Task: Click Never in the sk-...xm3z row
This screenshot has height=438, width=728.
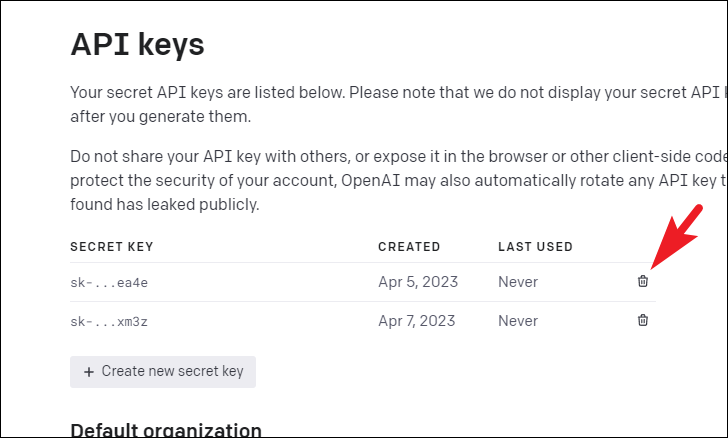Action: [518, 321]
